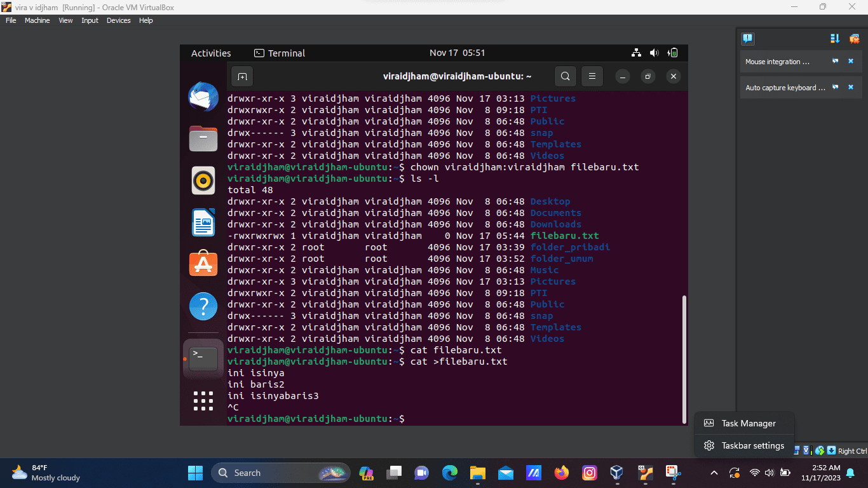Open the Terminal app menu in top bar
Viewport: 868px width, 488px height.
pos(280,53)
